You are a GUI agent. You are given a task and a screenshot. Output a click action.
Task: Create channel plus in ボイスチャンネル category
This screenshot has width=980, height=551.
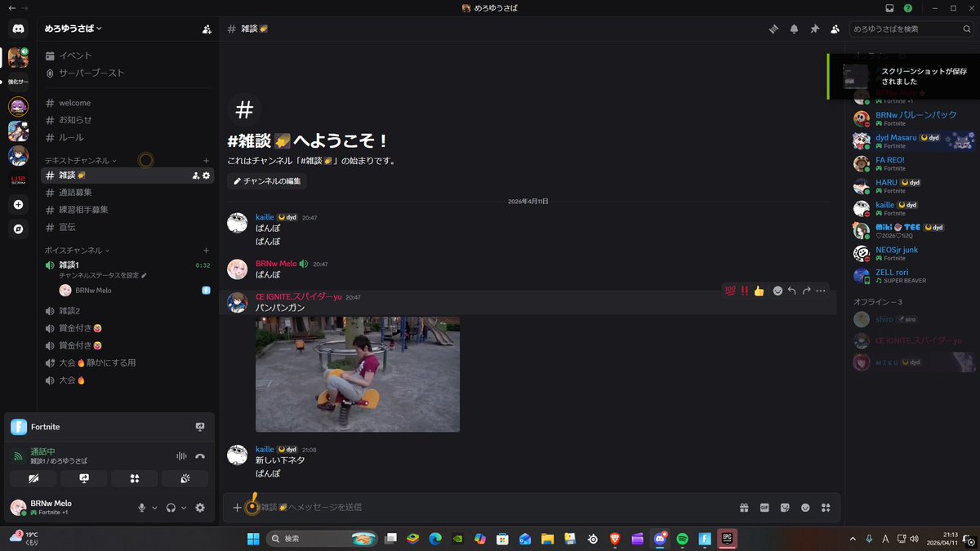tap(206, 250)
